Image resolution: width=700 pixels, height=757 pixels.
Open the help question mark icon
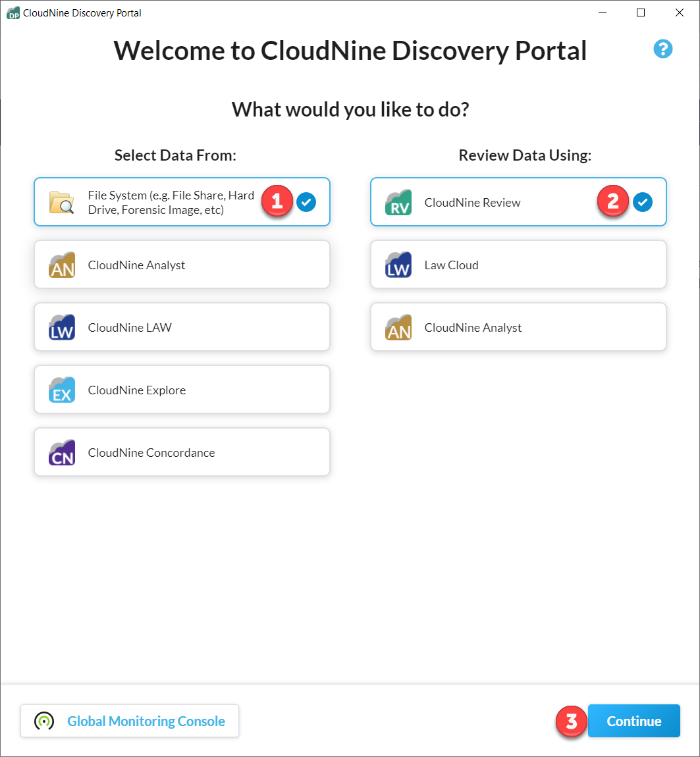pyautogui.click(x=663, y=49)
